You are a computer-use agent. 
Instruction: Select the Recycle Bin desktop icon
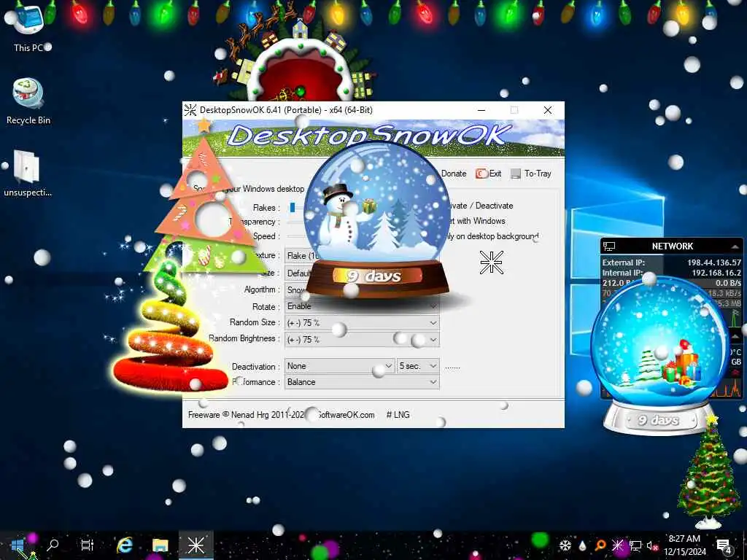(x=28, y=101)
